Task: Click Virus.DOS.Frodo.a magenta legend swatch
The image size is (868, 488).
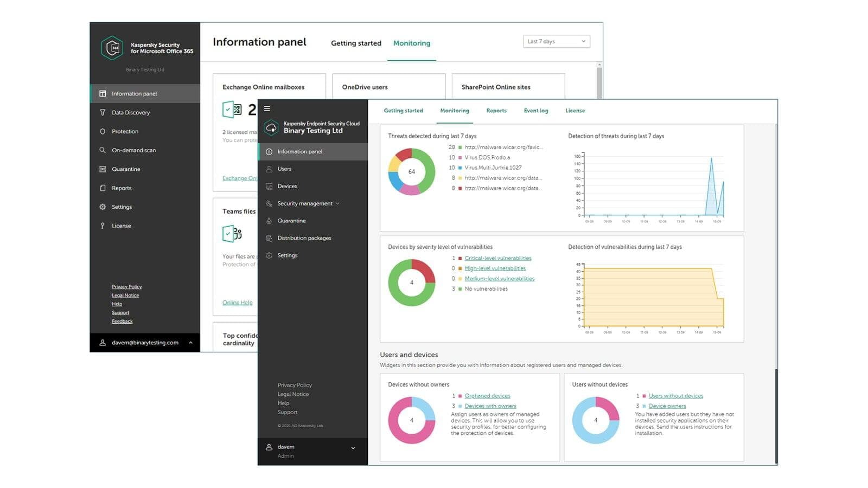Action: tap(460, 158)
